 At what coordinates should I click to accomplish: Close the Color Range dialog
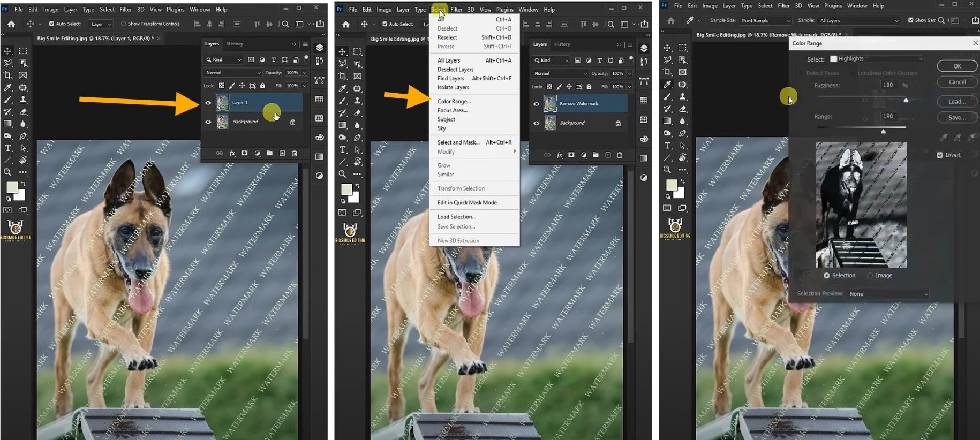[x=975, y=43]
